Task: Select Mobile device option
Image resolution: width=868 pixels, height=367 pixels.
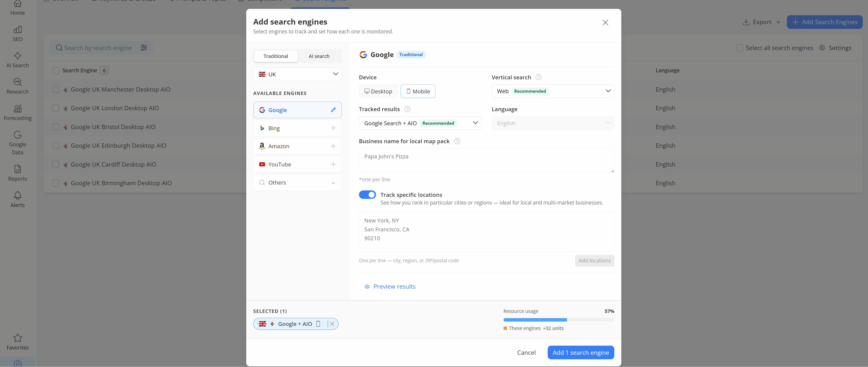Action: [418, 91]
